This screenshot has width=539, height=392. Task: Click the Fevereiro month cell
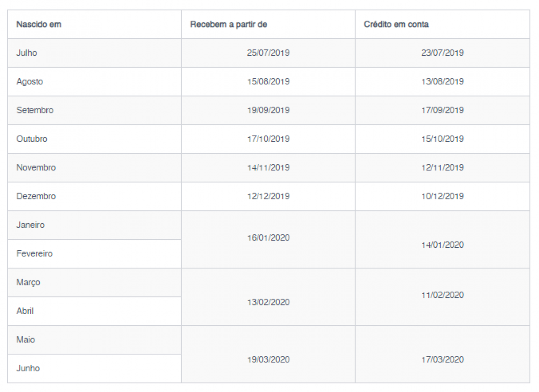click(35, 253)
